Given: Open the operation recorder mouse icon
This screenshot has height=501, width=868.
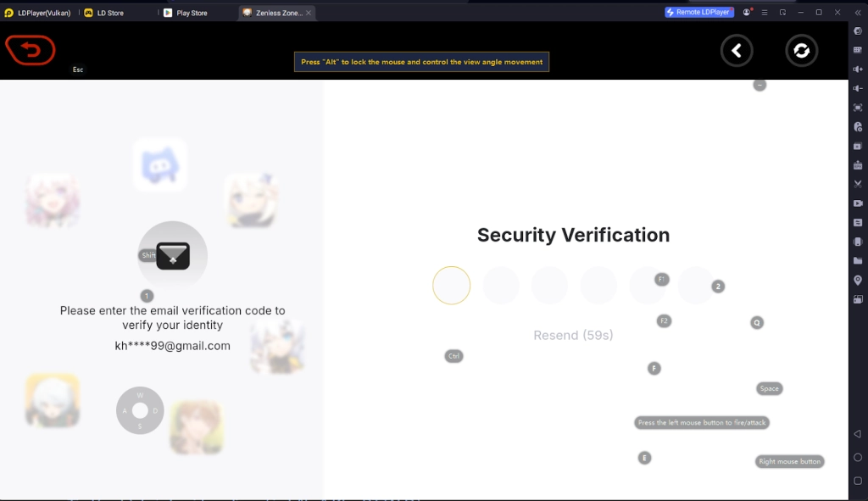Looking at the screenshot, I should 858,127.
